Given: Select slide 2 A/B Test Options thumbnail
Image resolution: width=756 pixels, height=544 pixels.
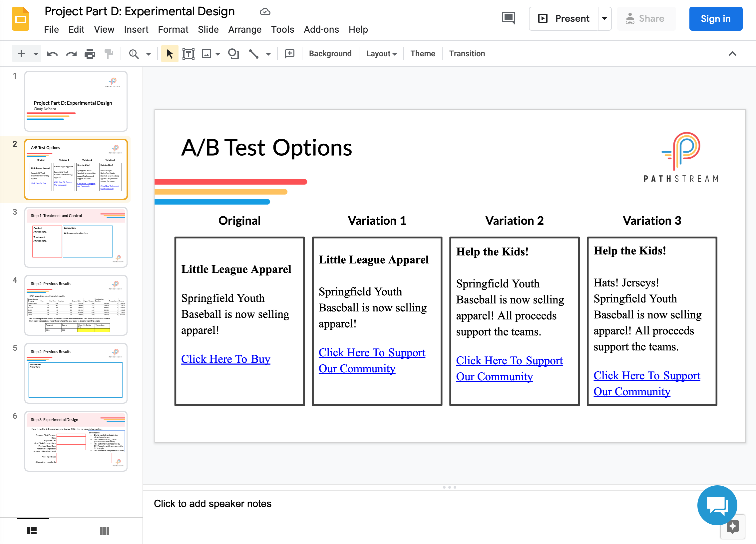Looking at the screenshot, I should [x=76, y=169].
